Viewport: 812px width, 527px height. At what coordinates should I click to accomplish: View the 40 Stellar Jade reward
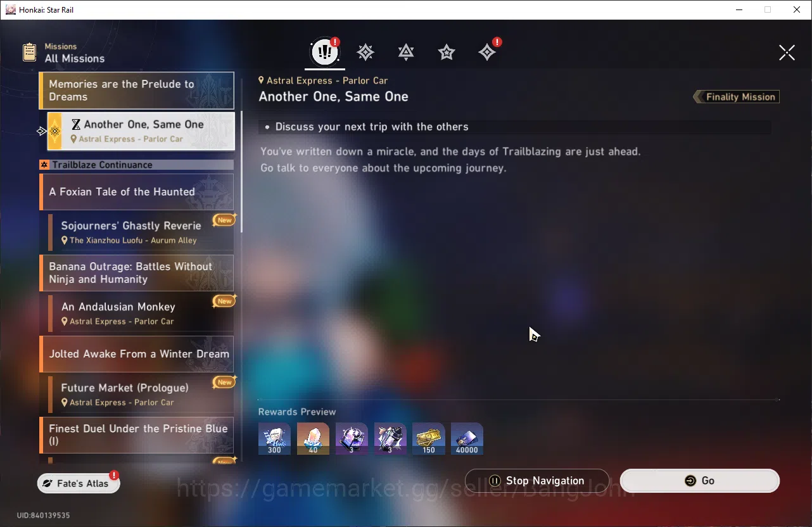(x=313, y=438)
